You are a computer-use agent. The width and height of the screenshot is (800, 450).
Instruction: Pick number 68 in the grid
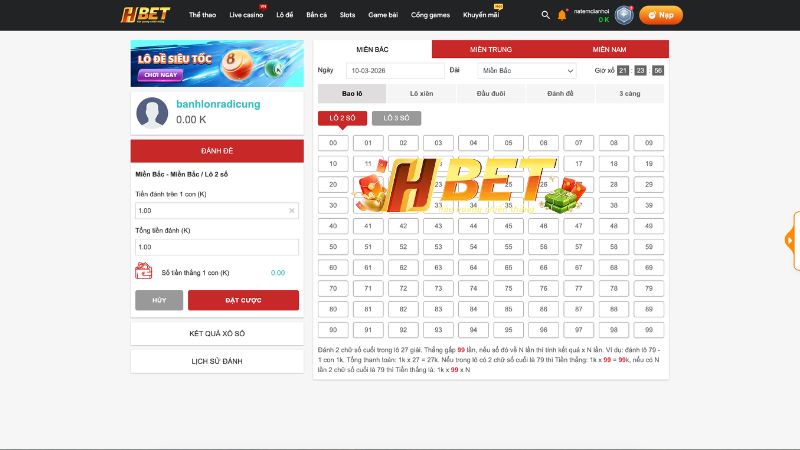[614, 267]
